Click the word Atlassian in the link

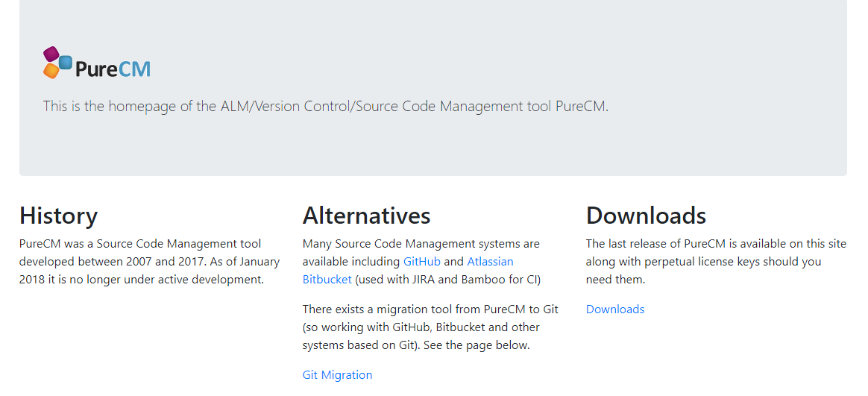(x=490, y=262)
